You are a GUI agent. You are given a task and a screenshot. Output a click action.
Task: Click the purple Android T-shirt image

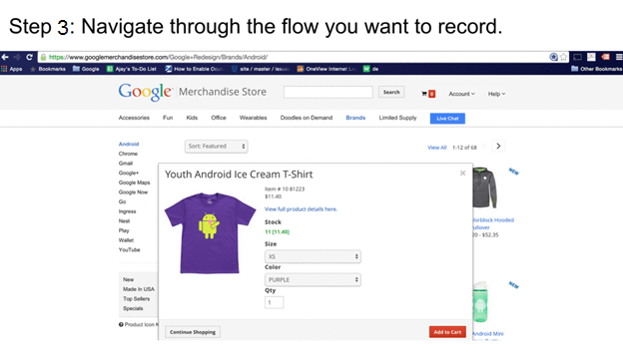[x=210, y=233]
